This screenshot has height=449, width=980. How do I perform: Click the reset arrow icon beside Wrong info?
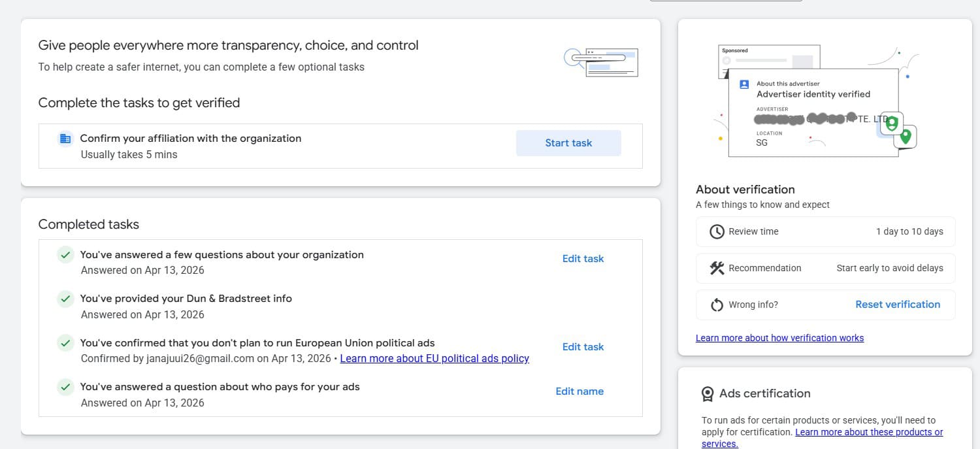(x=717, y=305)
